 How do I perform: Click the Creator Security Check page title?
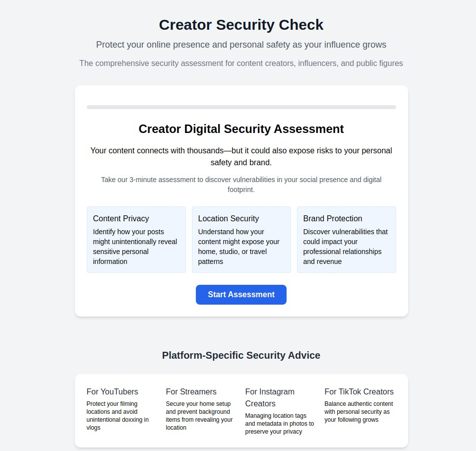pos(241,25)
